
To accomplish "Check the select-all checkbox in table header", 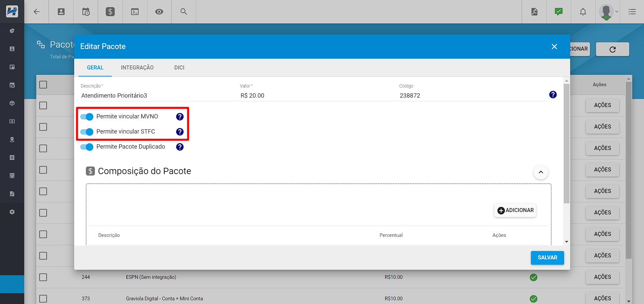I will (x=43, y=85).
